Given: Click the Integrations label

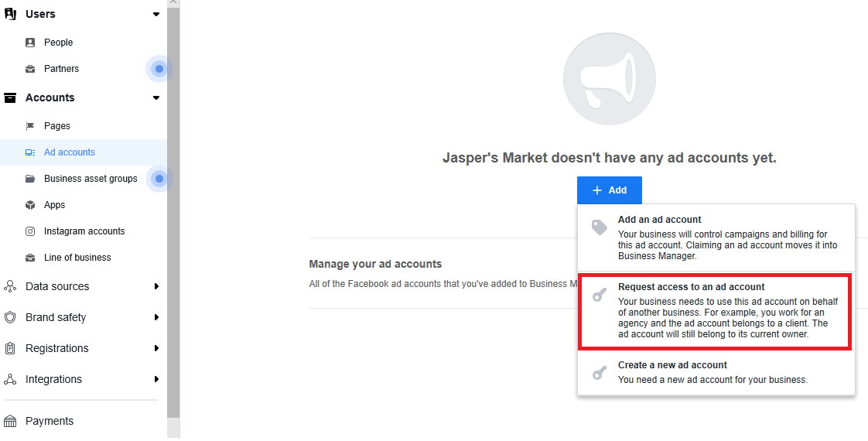Looking at the screenshot, I should pyautogui.click(x=53, y=380).
